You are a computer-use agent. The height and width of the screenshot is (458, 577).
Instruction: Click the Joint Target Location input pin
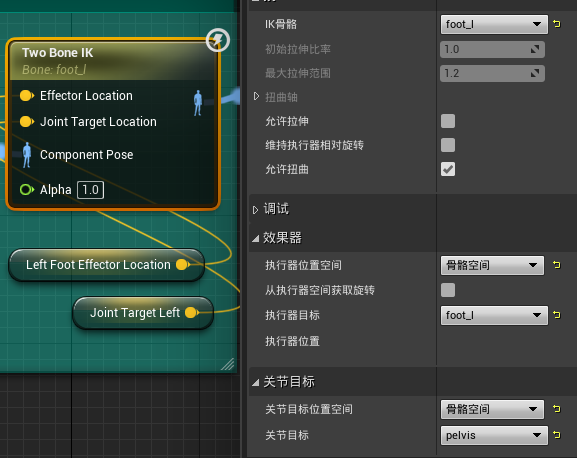pyautogui.click(x=26, y=122)
